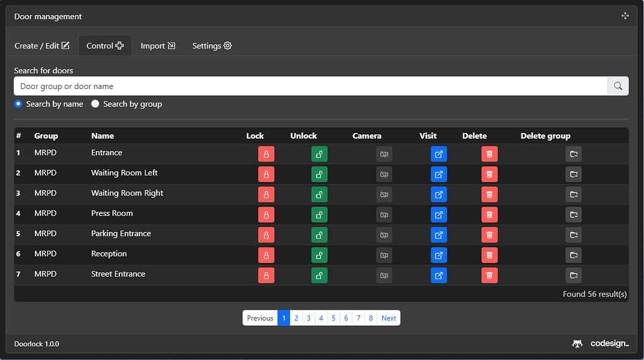Open the camera for Waiting Room Left
This screenshot has width=644, height=360.
tap(384, 174)
